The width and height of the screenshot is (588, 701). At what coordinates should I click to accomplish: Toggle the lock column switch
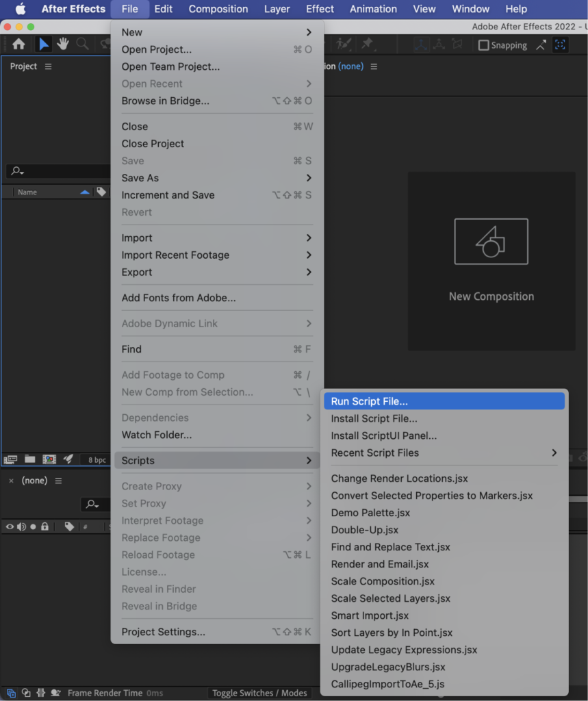[44, 526]
